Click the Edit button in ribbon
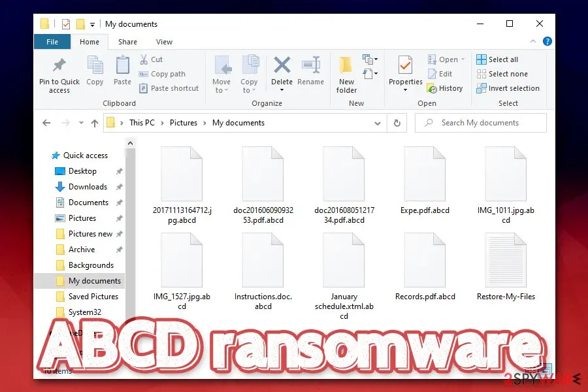The width and height of the screenshot is (588, 392). click(x=440, y=74)
